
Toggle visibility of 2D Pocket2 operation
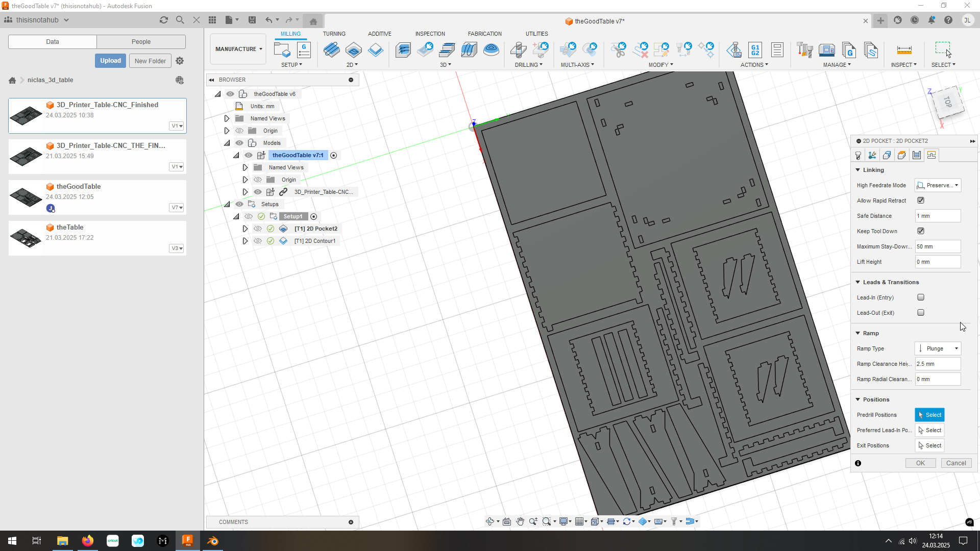pyautogui.click(x=258, y=229)
